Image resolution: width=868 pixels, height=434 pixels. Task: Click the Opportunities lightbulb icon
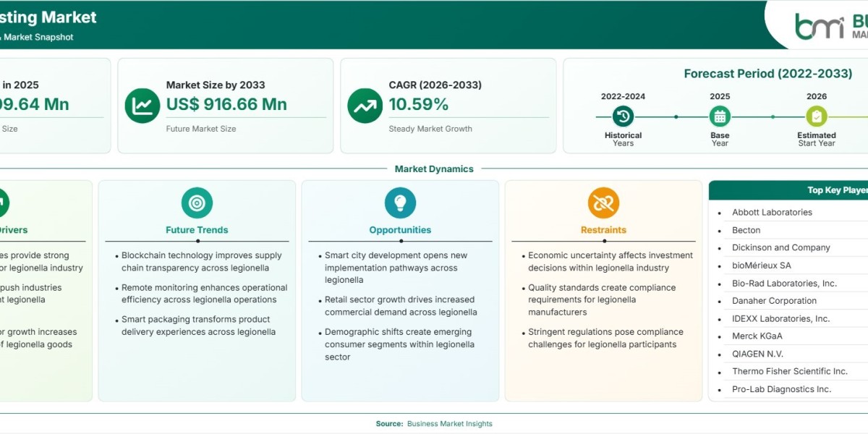(x=400, y=203)
